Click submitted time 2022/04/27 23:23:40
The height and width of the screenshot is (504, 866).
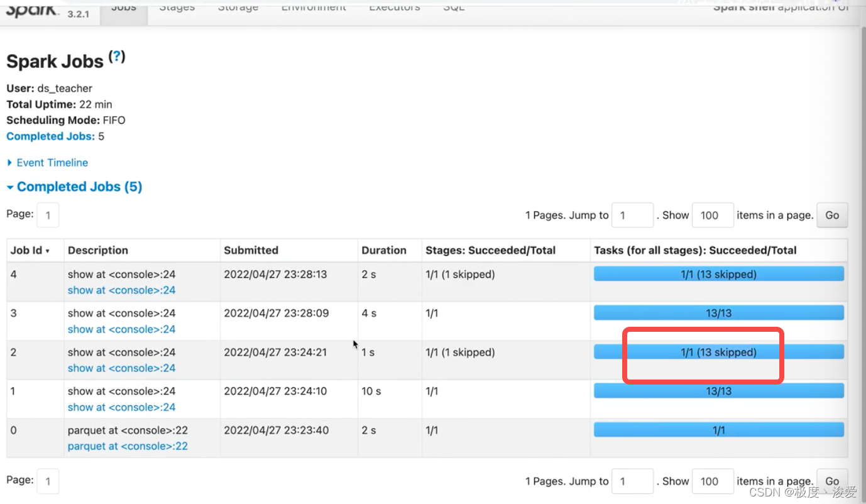pos(275,430)
